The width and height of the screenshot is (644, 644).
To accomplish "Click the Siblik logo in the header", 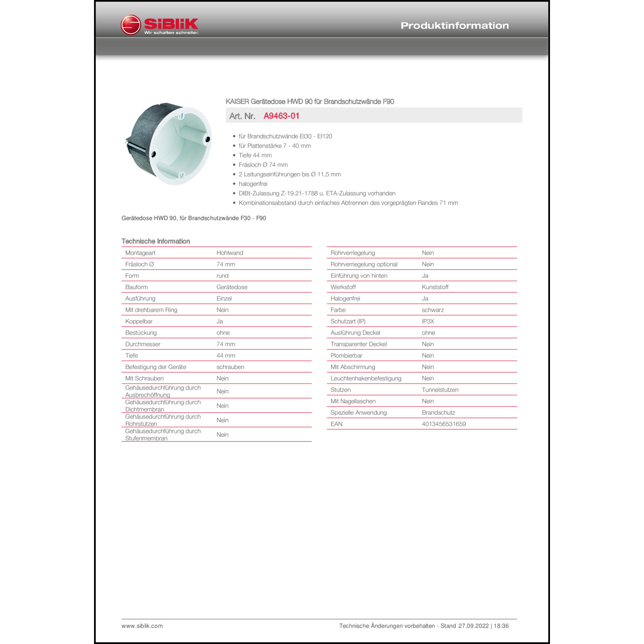I will coord(160,25).
